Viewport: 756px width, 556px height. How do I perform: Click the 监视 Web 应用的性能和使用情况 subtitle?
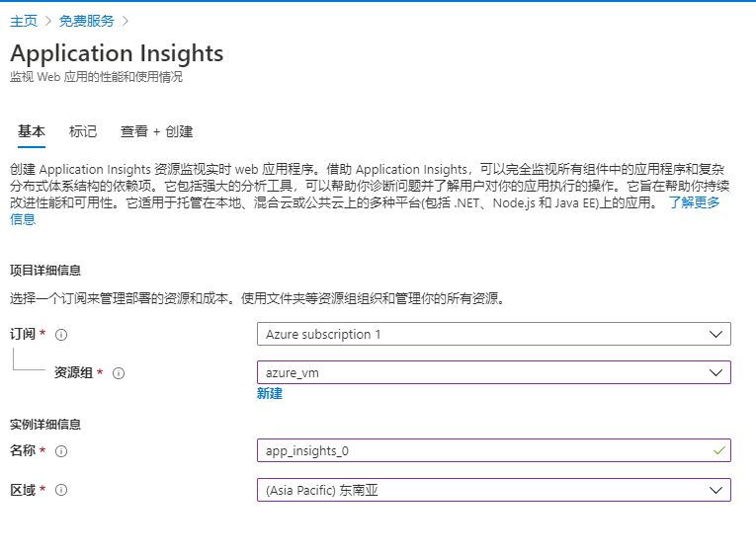point(97,77)
